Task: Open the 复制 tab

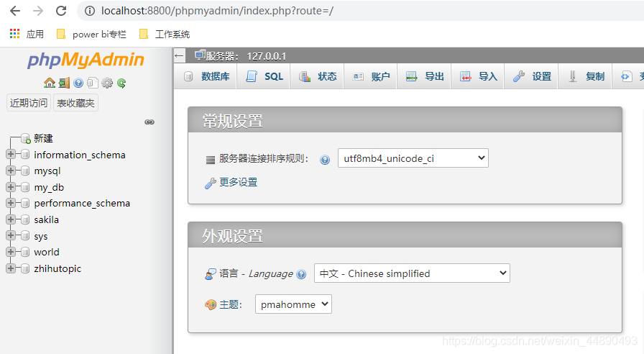Action: 585,76
